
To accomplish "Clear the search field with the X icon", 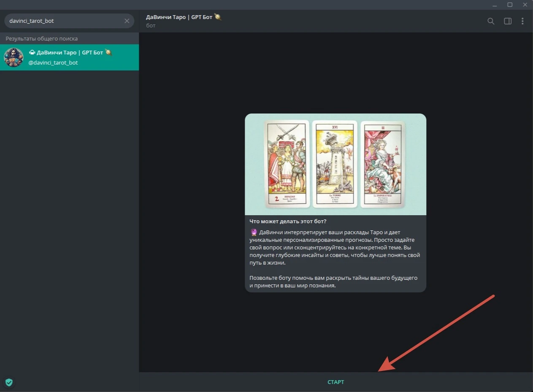I will click(x=127, y=21).
